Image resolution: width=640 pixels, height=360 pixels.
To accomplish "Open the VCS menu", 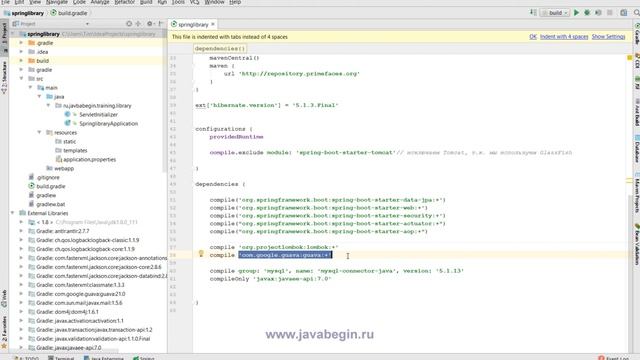I will tap(194, 2).
